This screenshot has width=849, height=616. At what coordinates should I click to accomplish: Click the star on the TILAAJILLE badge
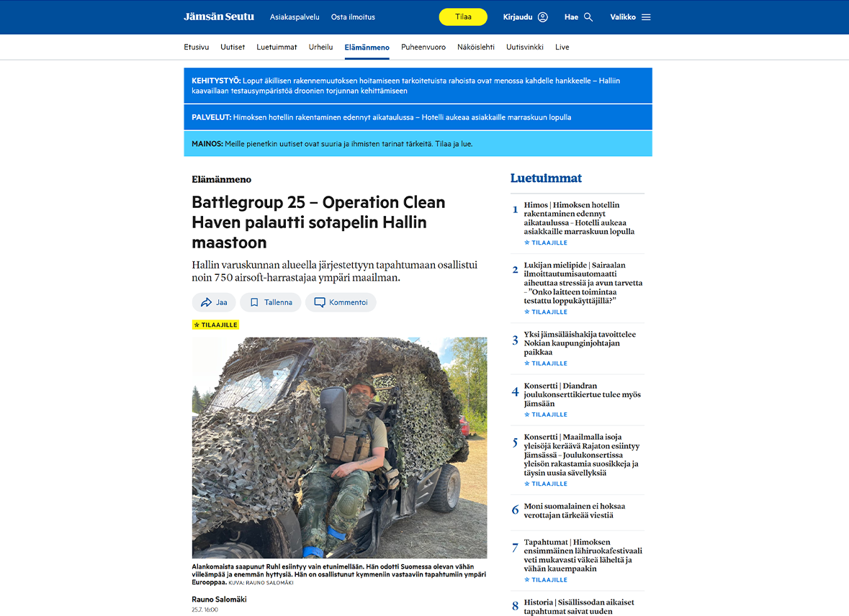click(x=196, y=325)
